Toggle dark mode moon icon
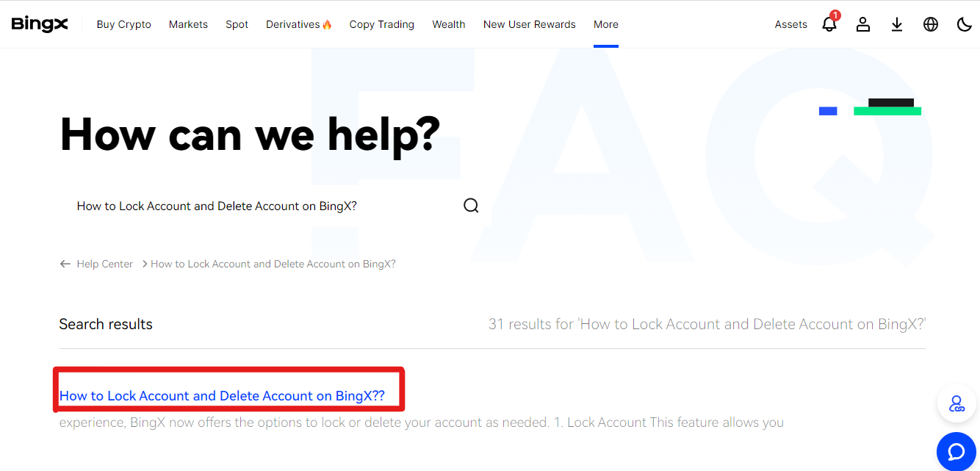 (965, 24)
